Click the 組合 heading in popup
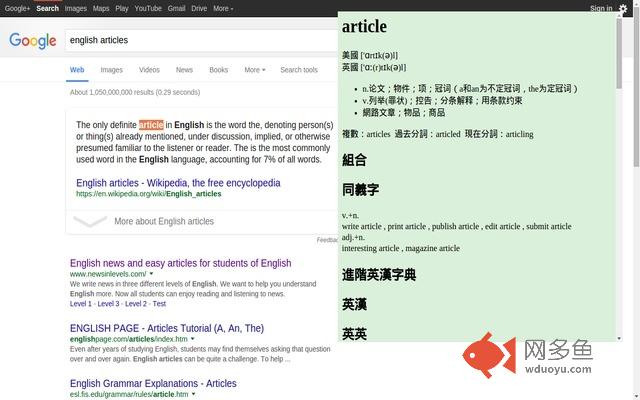 point(354,160)
